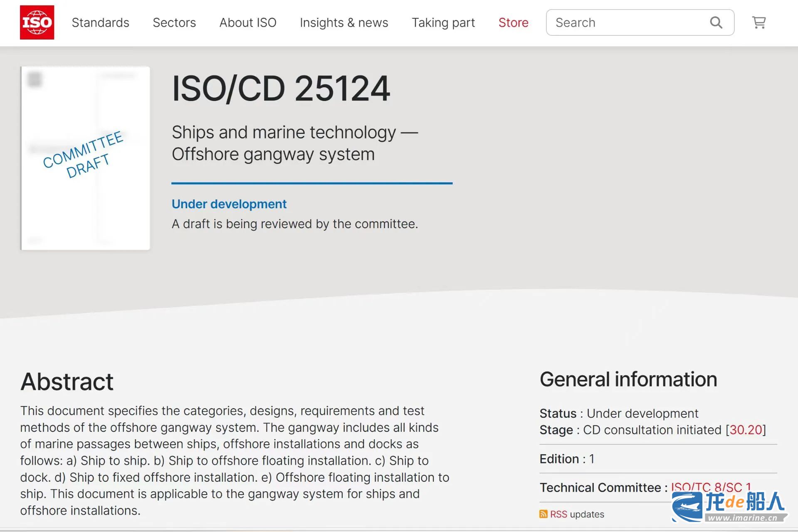Viewport: 798px width, 532px height.
Task: Select the Taking part menu item
Action: 443,22
